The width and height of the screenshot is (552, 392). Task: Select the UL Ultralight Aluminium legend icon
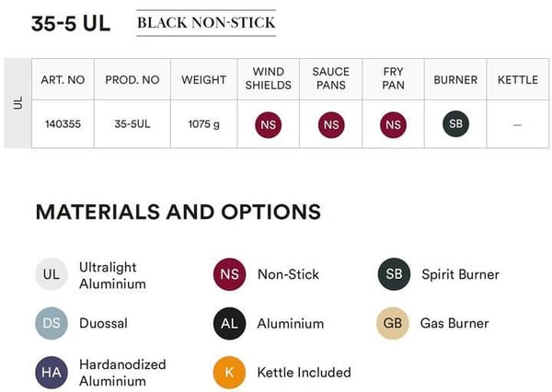point(52,274)
